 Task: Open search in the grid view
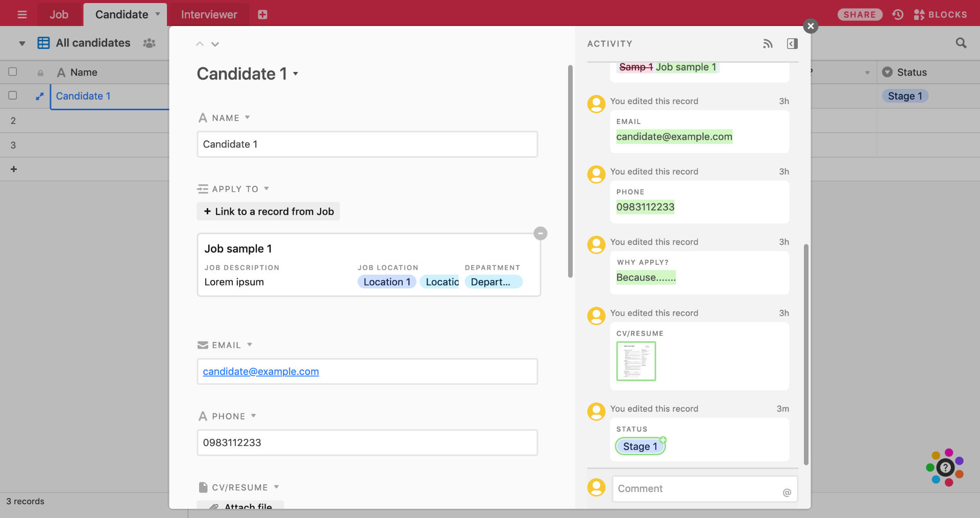point(962,43)
